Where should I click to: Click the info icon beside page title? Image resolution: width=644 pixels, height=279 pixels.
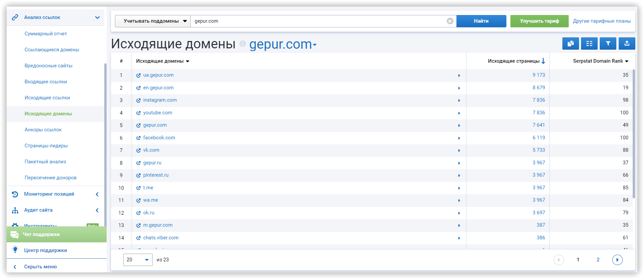tap(243, 44)
